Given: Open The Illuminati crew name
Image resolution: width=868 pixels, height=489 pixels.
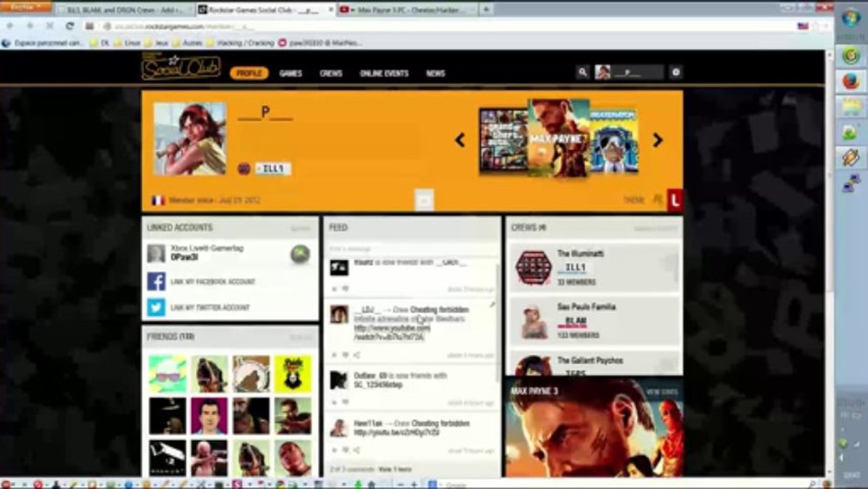Looking at the screenshot, I should point(580,253).
